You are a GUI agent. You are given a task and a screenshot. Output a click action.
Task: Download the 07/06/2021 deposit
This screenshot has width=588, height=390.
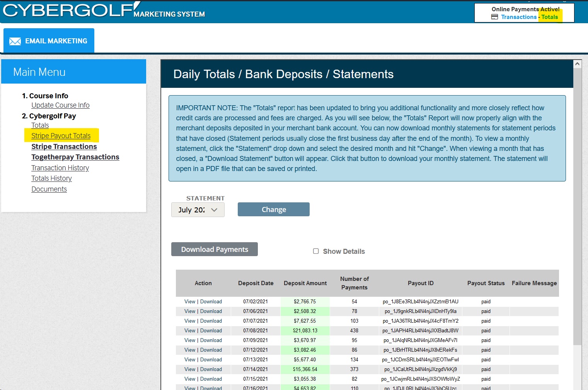point(211,311)
